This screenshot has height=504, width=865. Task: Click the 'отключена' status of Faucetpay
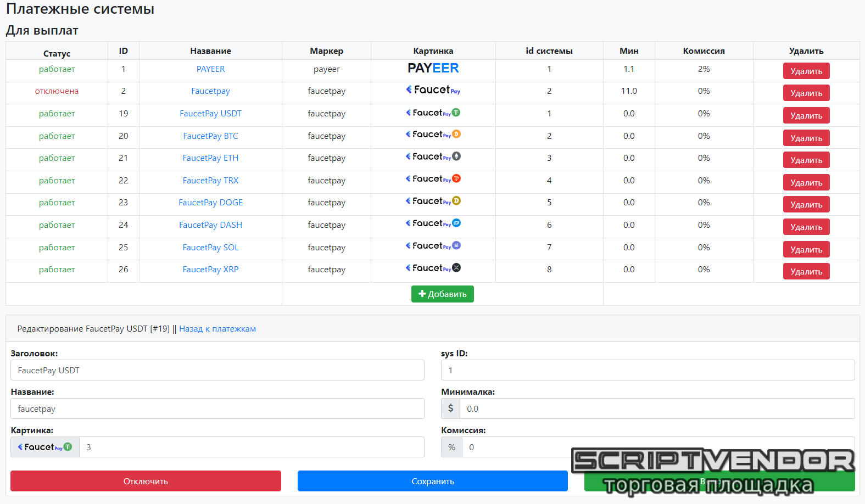point(57,91)
